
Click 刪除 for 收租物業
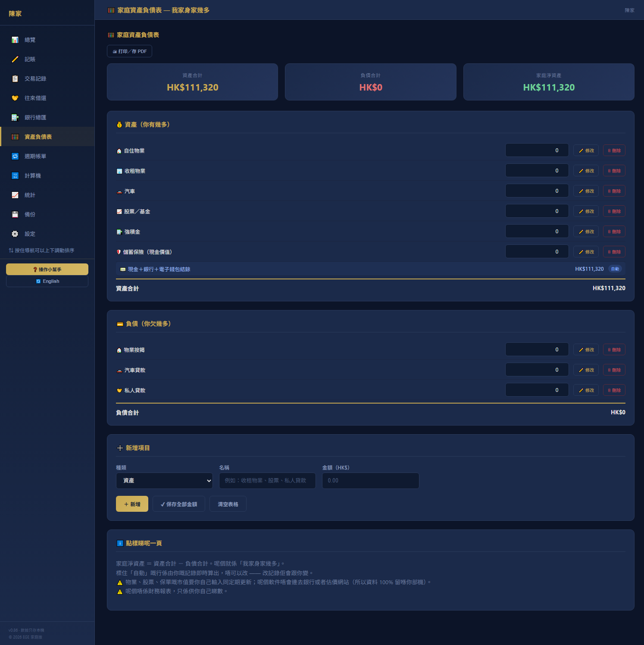point(614,171)
